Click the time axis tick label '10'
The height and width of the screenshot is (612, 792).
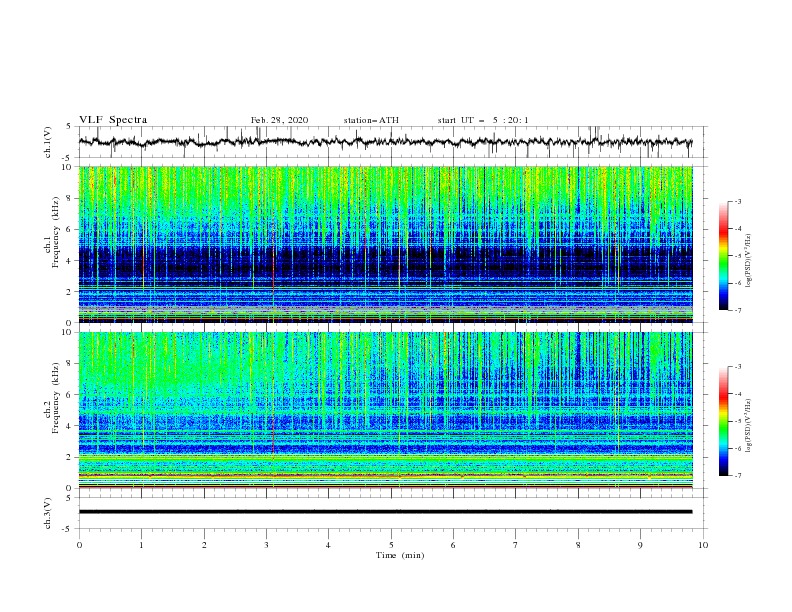click(x=703, y=545)
